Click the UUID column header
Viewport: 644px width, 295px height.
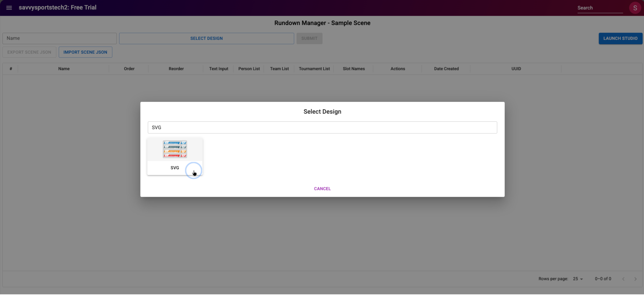[516, 69]
